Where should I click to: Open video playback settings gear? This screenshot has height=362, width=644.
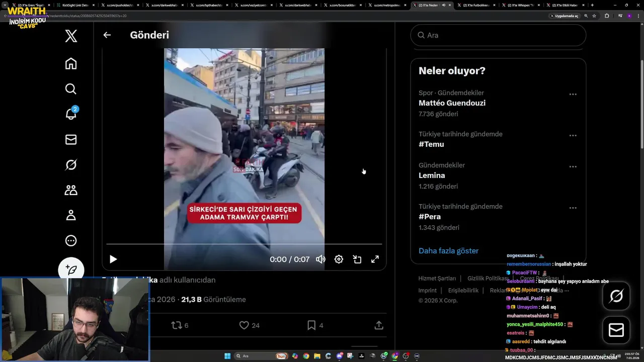click(339, 259)
